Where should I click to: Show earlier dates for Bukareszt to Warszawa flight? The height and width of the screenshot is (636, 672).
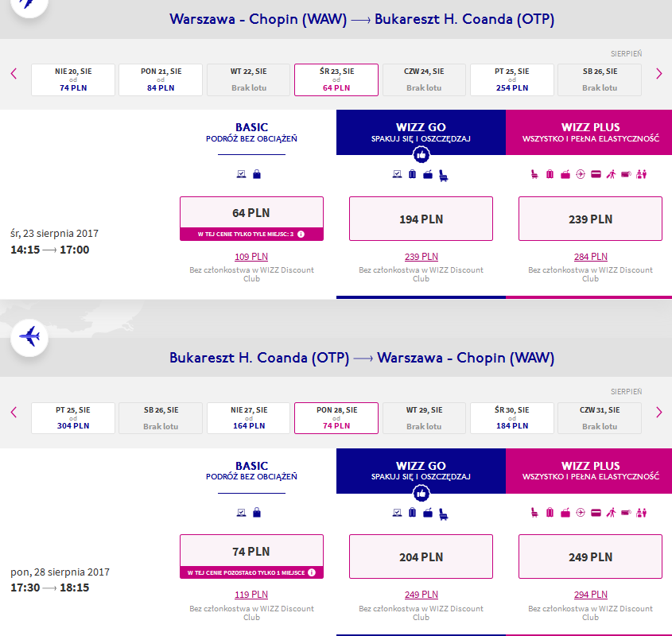point(14,413)
